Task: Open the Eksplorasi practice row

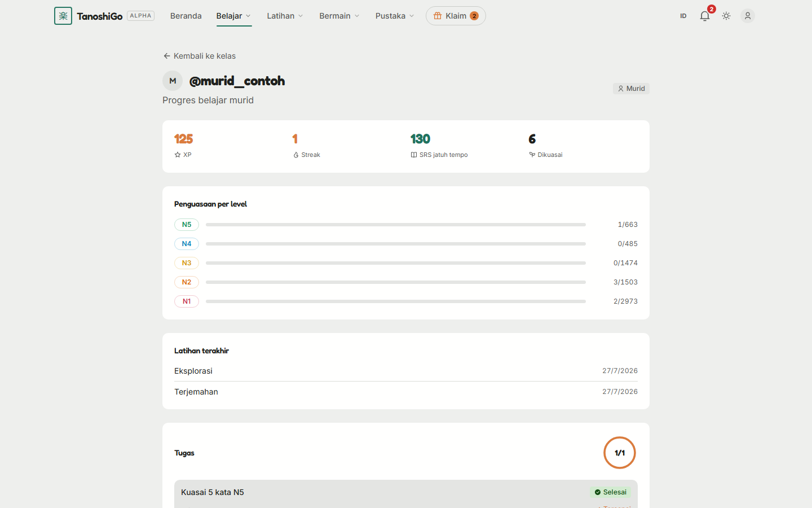Action: tap(406, 371)
